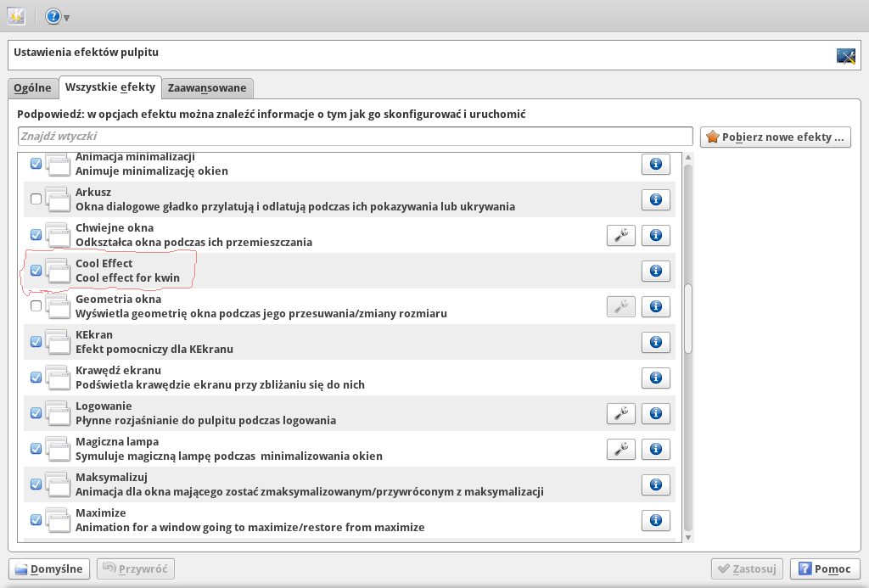Configure the Chwiejne okna effect
Image resolution: width=869 pixels, height=588 pixels.
620,235
